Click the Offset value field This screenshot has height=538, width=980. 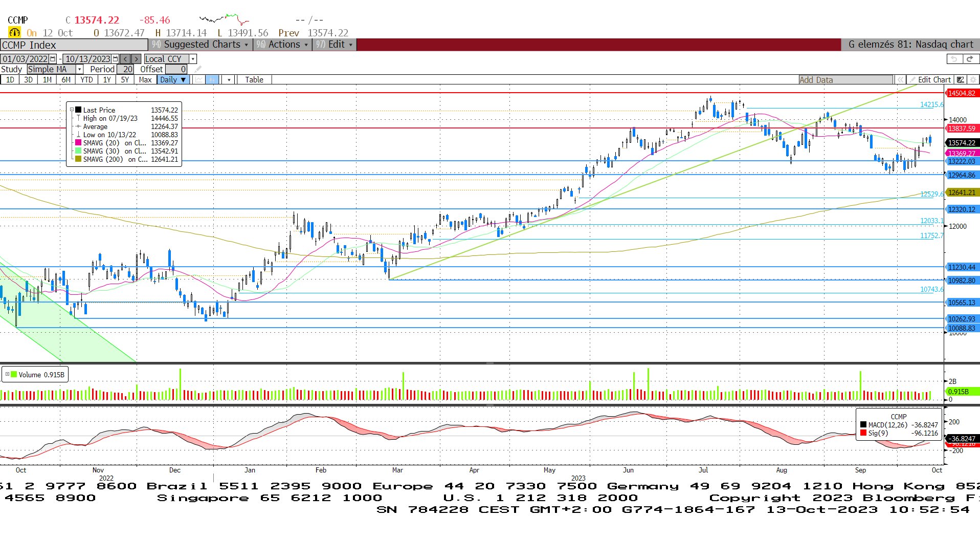(176, 69)
